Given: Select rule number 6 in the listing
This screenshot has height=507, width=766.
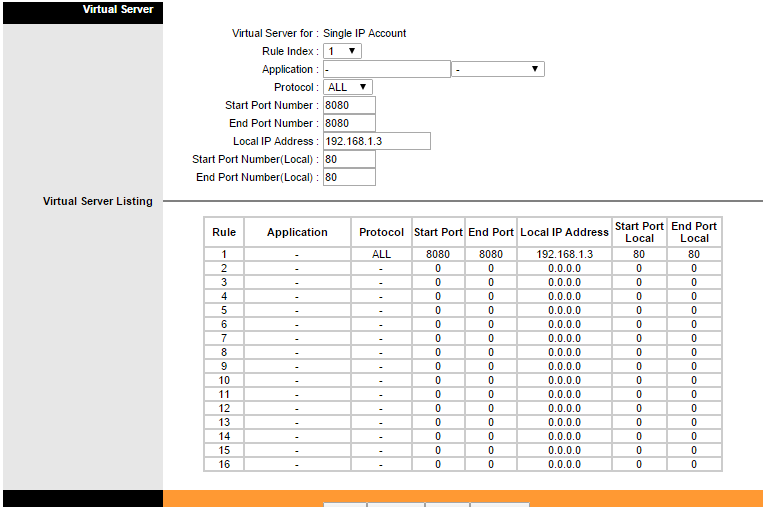Looking at the screenshot, I should pyautogui.click(x=224, y=324).
